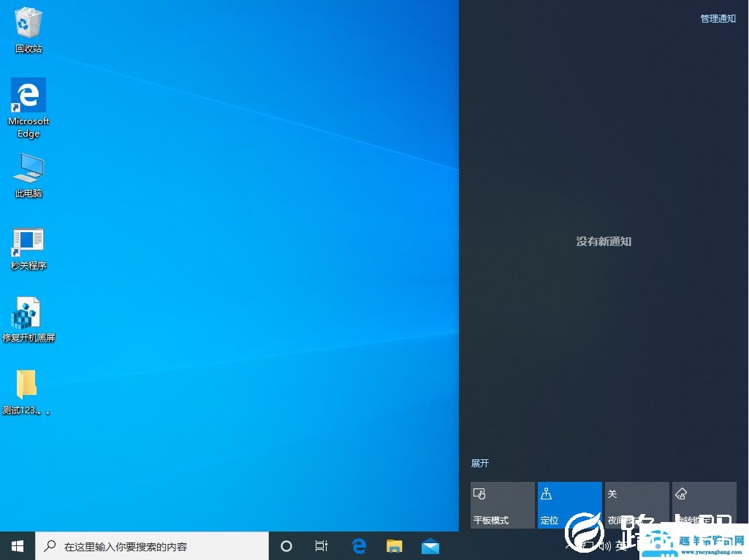749x560 pixels.
Task: Toggle the 定位 location tile
Action: click(x=569, y=505)
